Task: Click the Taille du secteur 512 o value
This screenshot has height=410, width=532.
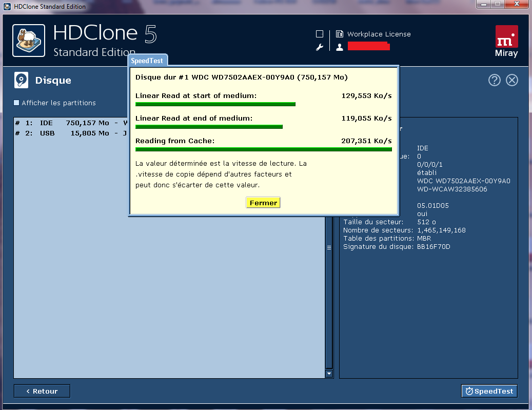Action: (426, 222)
